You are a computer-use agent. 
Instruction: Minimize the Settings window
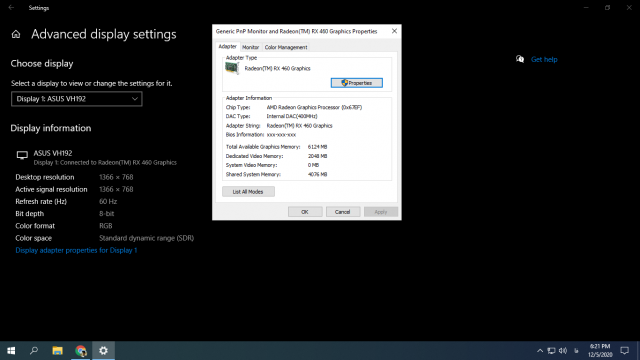[586, 7]
